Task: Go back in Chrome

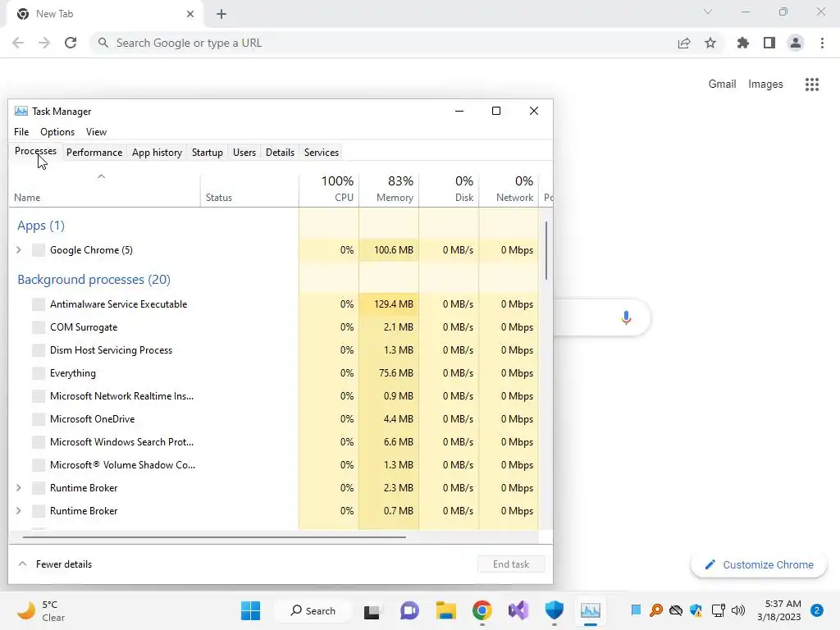Action: [18, 43]
